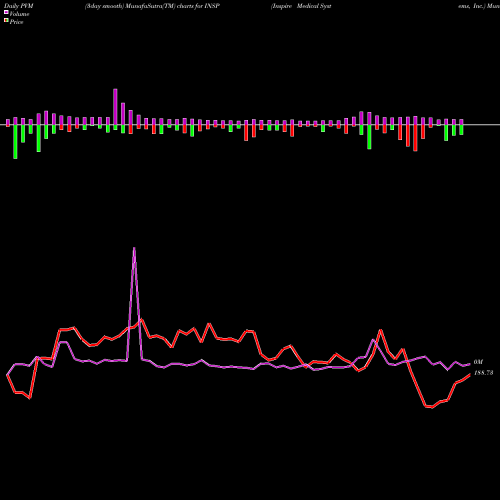The width and height of the screenshot is (500, 500).
Task: Select the 'Price' legend label
Action: (16, 22)
